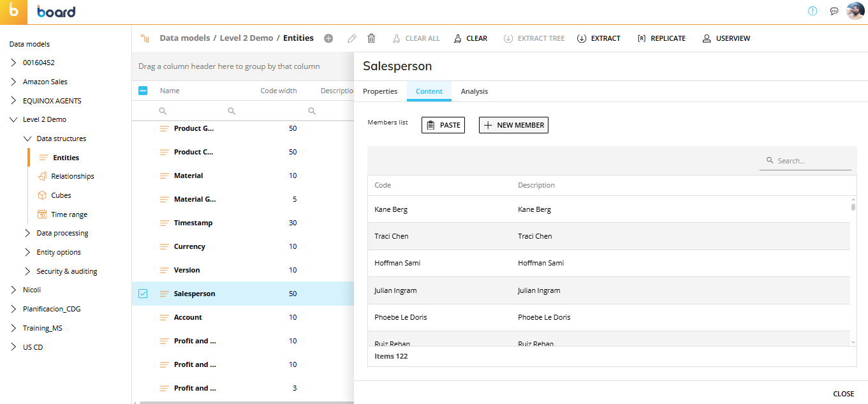This screenshot has height=404, width=868.
Task: Switch to the Properties tab
Action: pyautogui.click(x=380, y=91)
